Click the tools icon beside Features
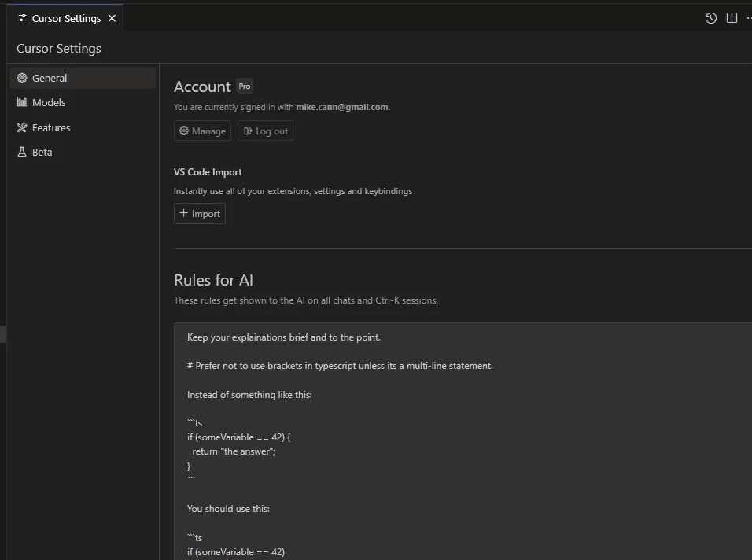This screenshot has height=560, width=752. click(22, 127)
